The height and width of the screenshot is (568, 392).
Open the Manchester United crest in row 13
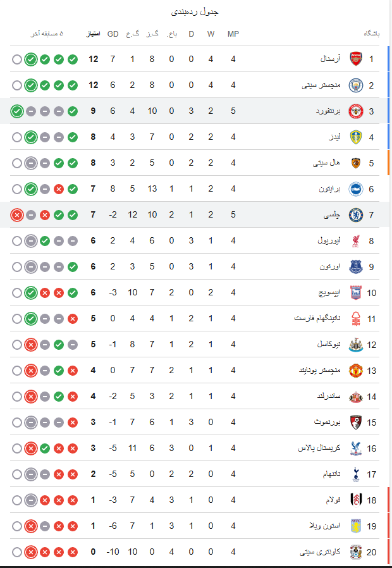(x=356, y=371)
